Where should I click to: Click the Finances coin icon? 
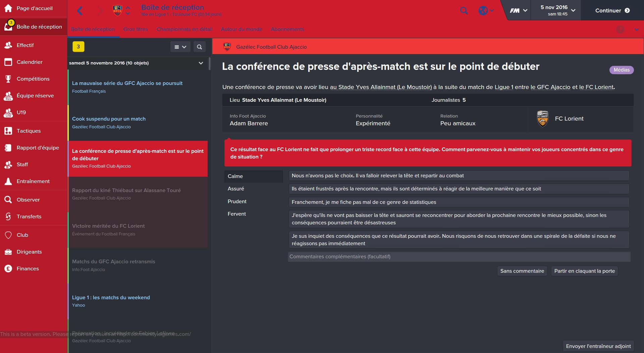click(x=8, y=269)
